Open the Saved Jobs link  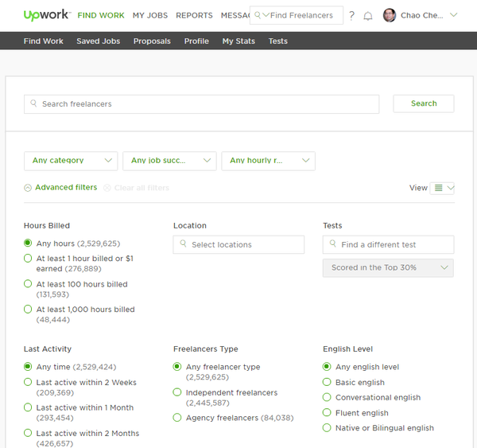click(x=99, y=41)
